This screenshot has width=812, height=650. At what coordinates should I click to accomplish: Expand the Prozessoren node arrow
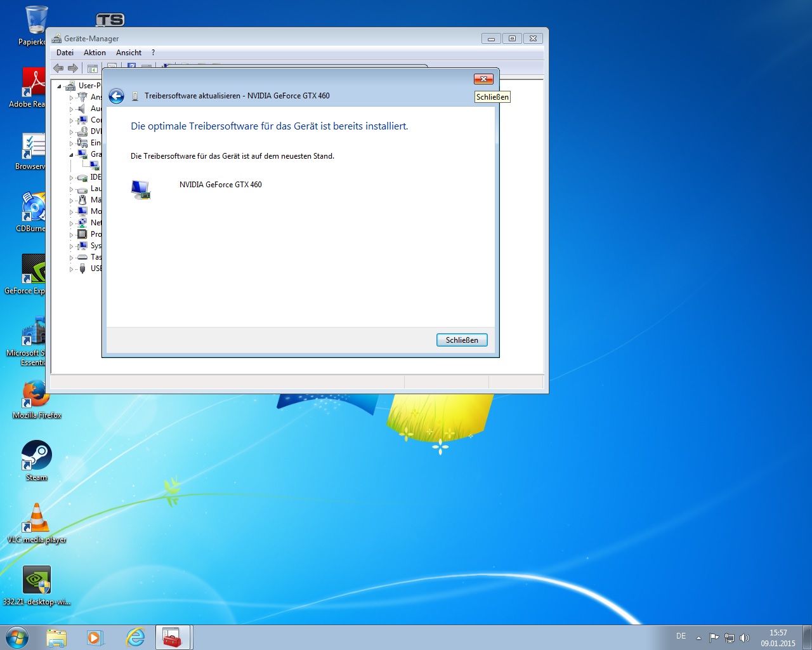point(71,235)
